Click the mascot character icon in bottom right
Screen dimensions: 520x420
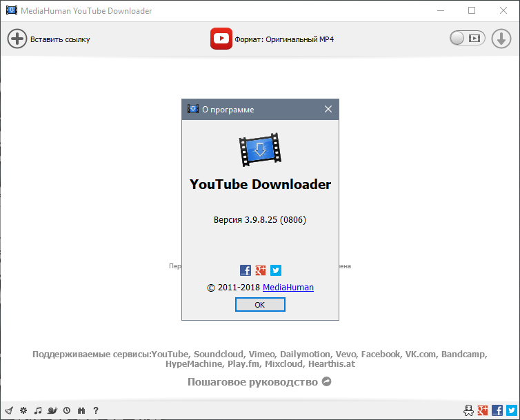[x=468, y=410]
